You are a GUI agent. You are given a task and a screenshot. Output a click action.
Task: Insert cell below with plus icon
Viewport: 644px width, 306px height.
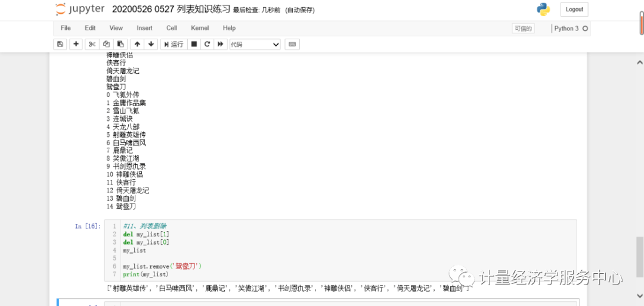[76, 44]
